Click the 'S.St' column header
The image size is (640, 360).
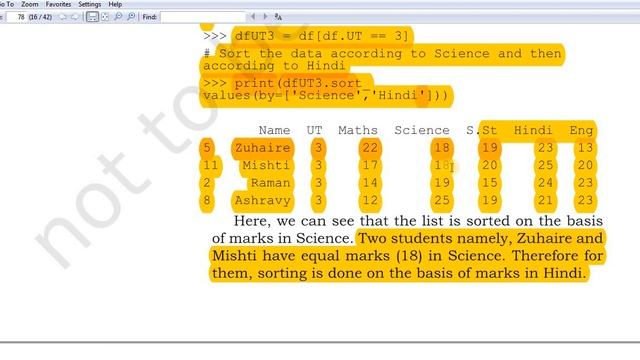pos(482,130)
